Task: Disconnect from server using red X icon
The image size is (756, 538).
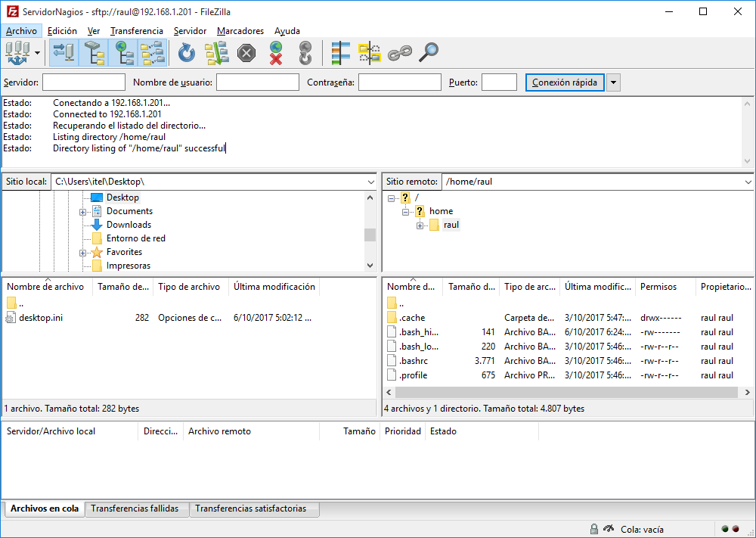Action: tap(276, 53)
